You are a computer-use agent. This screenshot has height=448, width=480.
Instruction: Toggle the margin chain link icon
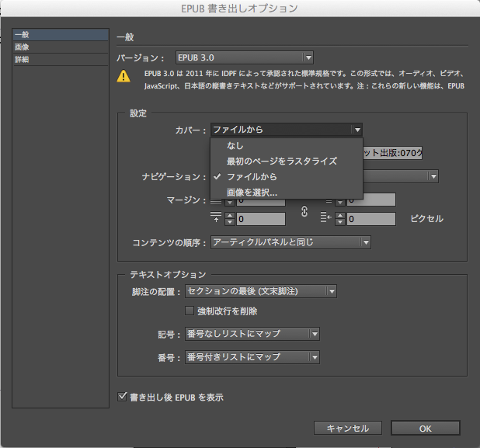click(304, 211)
